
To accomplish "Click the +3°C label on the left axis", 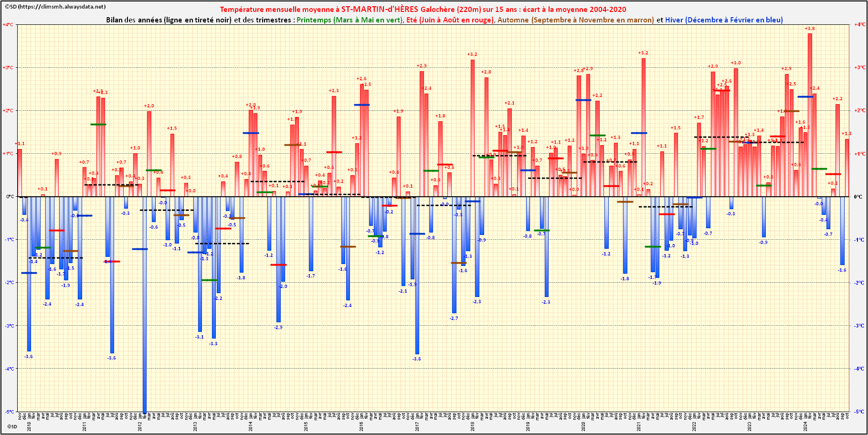I will [x=8, y=67].
